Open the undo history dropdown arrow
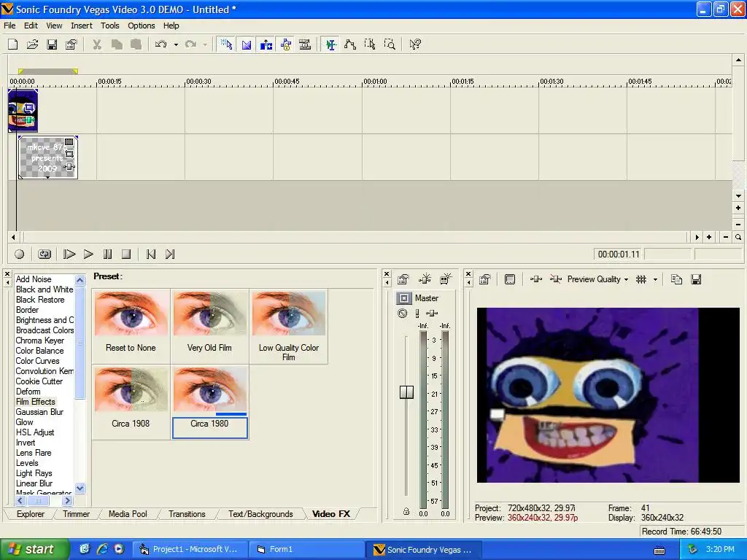Viewport: 747px width, 560px height. click(x=176, y=44)
